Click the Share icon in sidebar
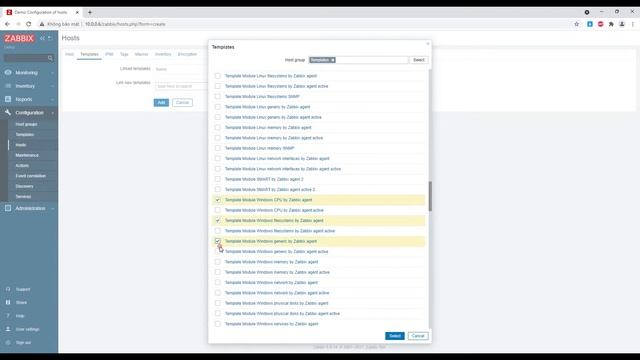640x360 pixels. [x=8, y=302]
